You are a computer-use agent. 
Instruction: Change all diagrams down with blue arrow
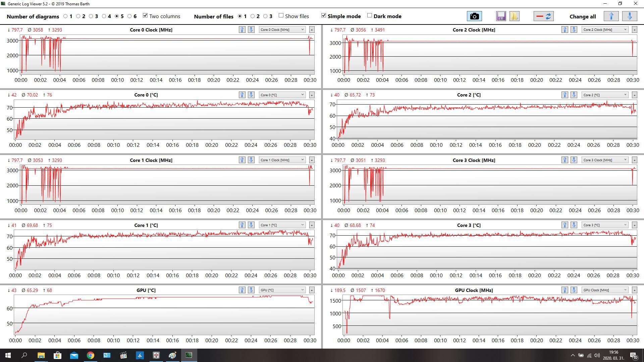click(x=629, y=16)
